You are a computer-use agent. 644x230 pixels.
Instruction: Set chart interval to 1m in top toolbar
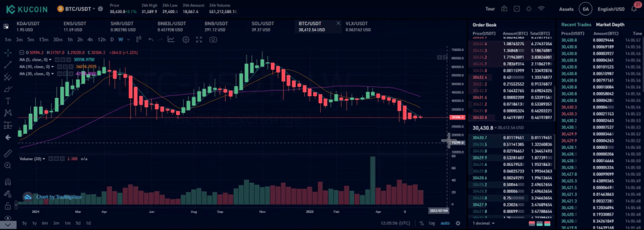[x=8, y=40]
